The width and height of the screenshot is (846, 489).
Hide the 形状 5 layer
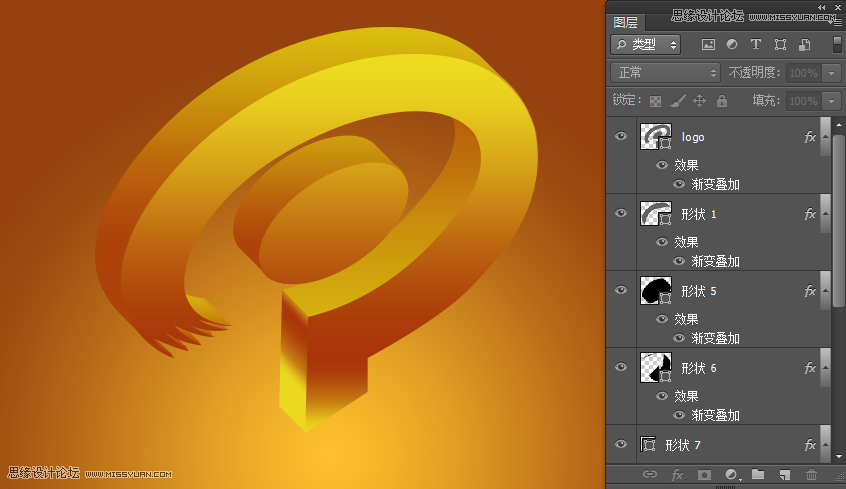[x=621, y=290]
